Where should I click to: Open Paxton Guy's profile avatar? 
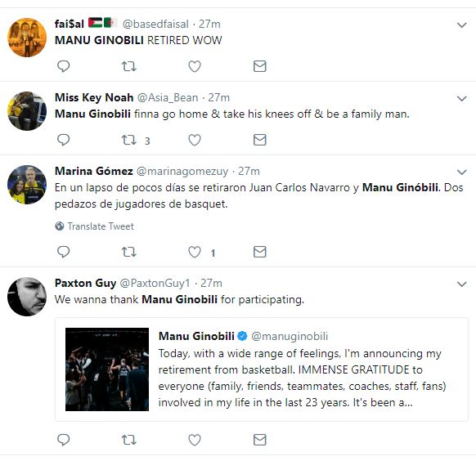[x=27, y=297]
